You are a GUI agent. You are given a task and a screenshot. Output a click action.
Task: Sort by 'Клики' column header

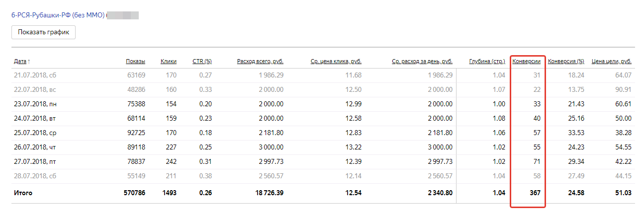[x=169, y=61]
